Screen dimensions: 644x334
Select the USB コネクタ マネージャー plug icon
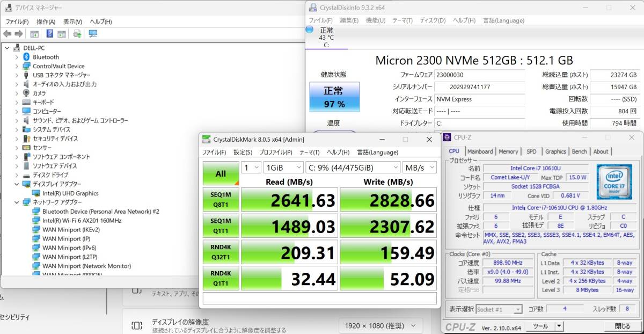(26, 75)
